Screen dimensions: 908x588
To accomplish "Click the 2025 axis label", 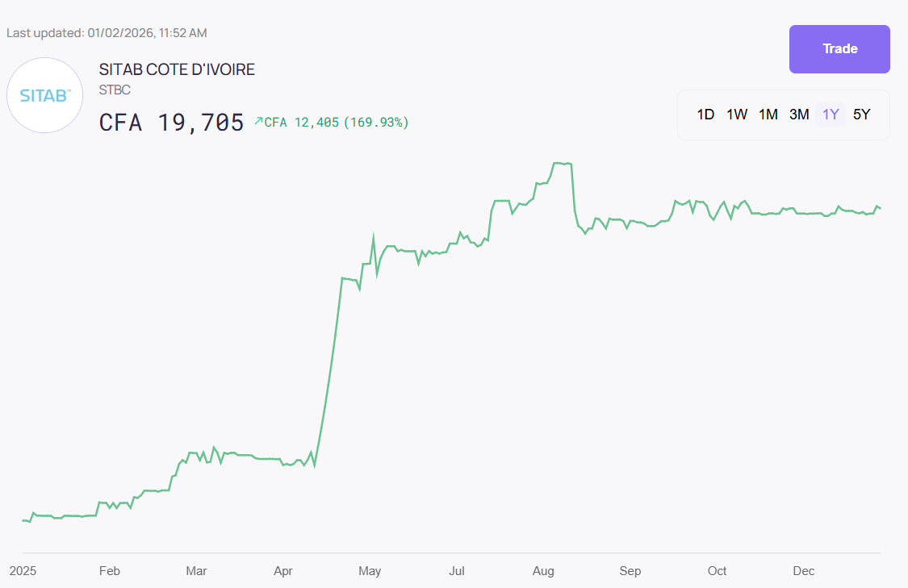I will [x=23, y=571].
